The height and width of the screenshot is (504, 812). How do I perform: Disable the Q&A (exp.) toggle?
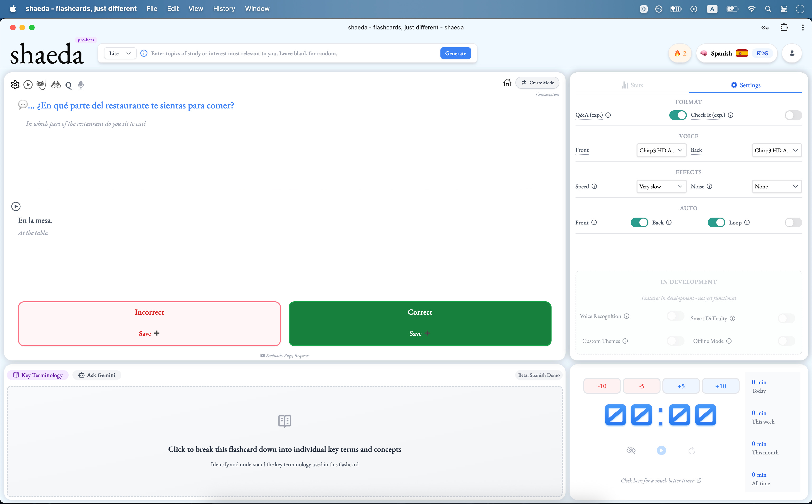[x=678, y=115]
